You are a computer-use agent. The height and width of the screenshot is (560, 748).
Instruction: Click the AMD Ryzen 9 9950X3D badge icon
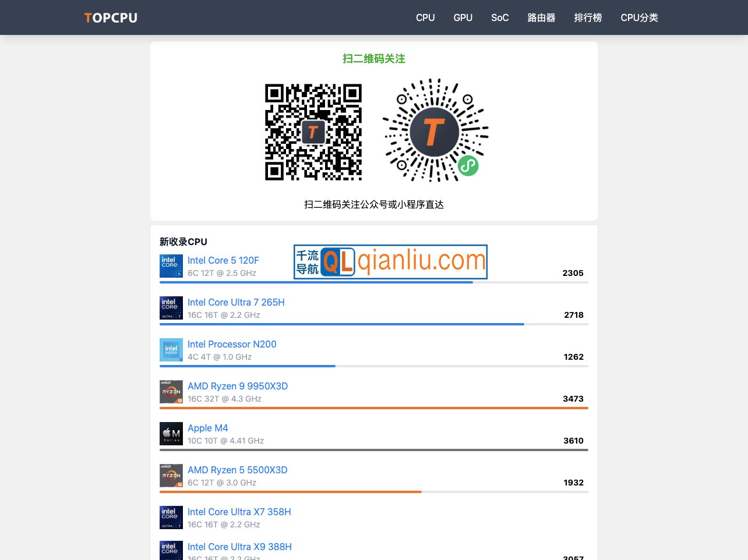171,392
